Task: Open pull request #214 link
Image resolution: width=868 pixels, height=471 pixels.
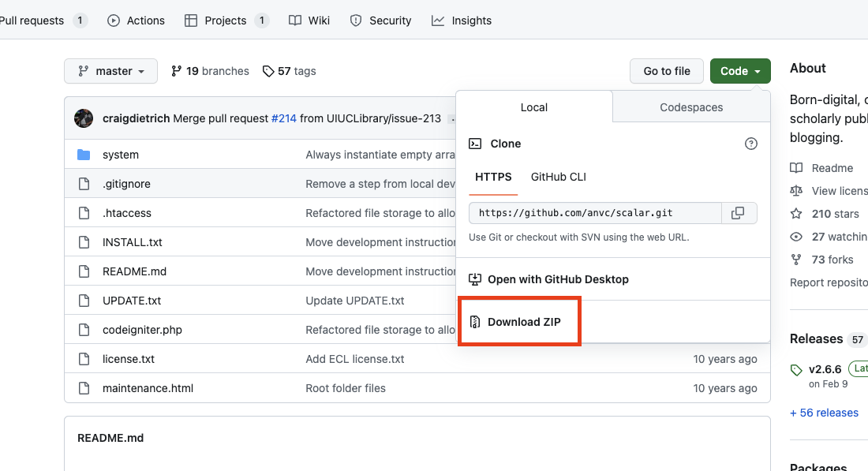Action: pyautogui.click(x=284, y=118)
